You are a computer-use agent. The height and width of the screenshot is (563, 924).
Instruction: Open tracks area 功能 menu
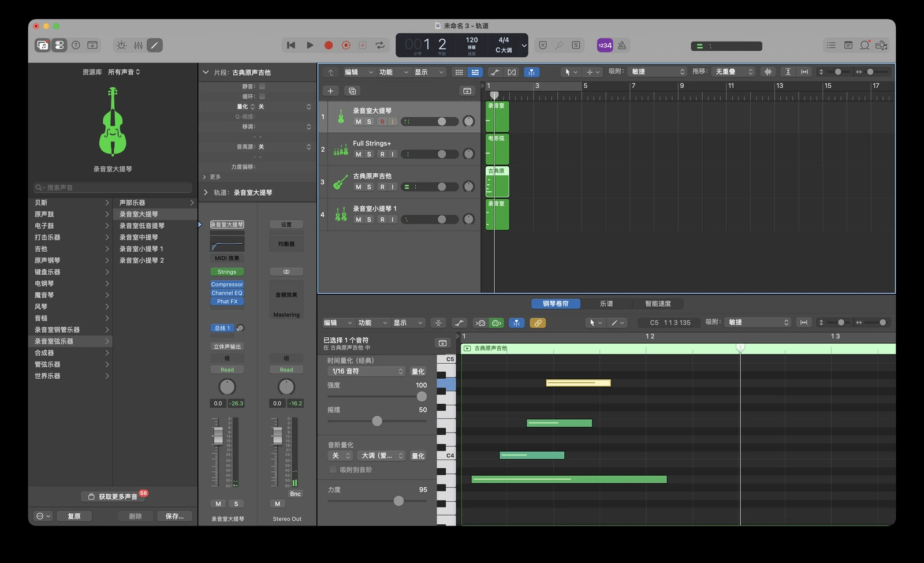click(393, 72)
